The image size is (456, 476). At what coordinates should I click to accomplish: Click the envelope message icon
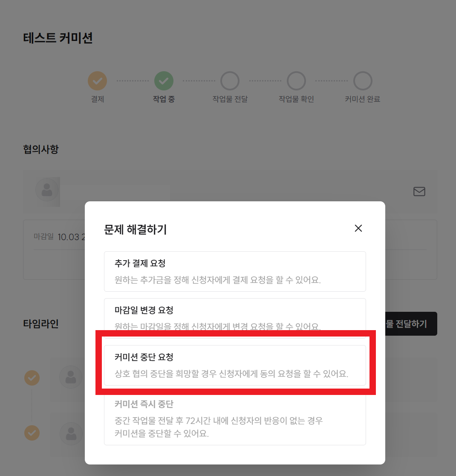[x=419, y=192]
